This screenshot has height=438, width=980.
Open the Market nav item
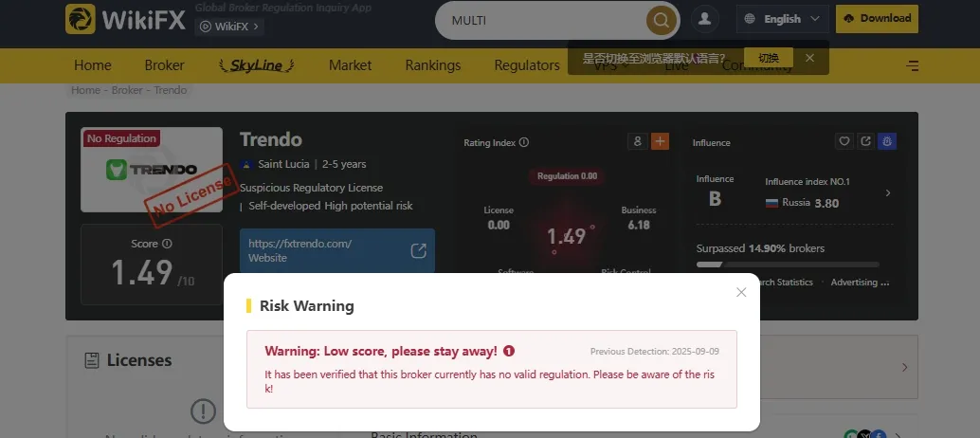point(350,65)
